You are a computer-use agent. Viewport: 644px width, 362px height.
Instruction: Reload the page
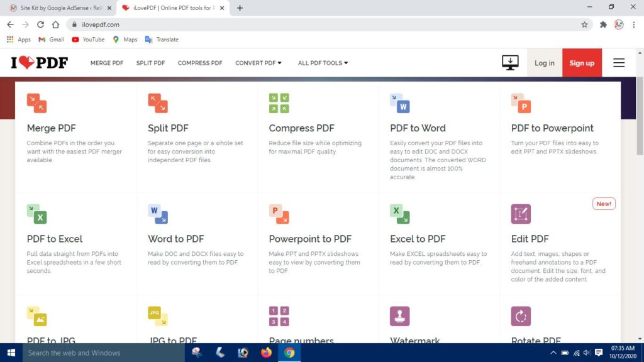[x=40, y=25]
